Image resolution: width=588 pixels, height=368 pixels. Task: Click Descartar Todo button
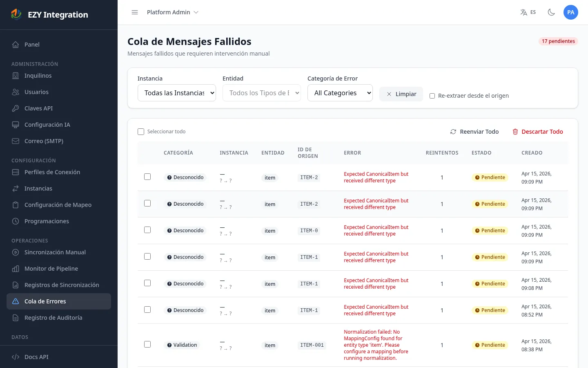pyautogui.click(x=538, y=132)
